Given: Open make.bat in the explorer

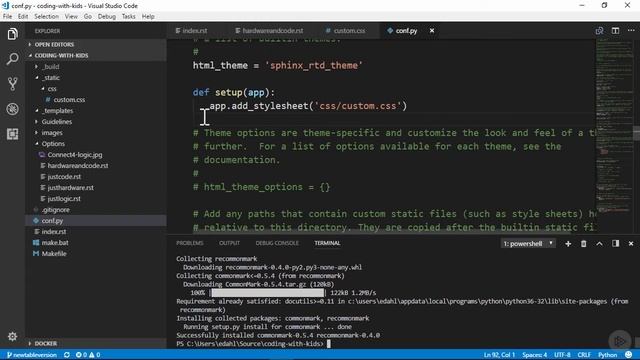Looking at the screenshot, I should [x=55, y=242].
